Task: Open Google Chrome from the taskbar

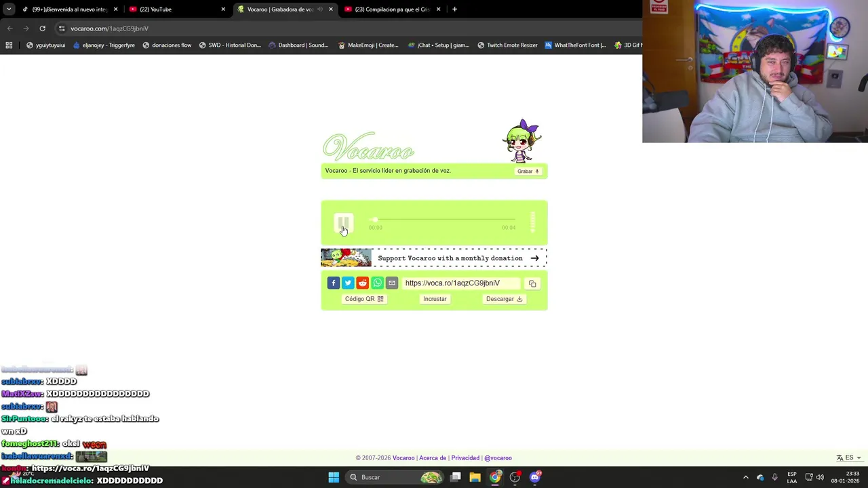Action: pos(495,477)
